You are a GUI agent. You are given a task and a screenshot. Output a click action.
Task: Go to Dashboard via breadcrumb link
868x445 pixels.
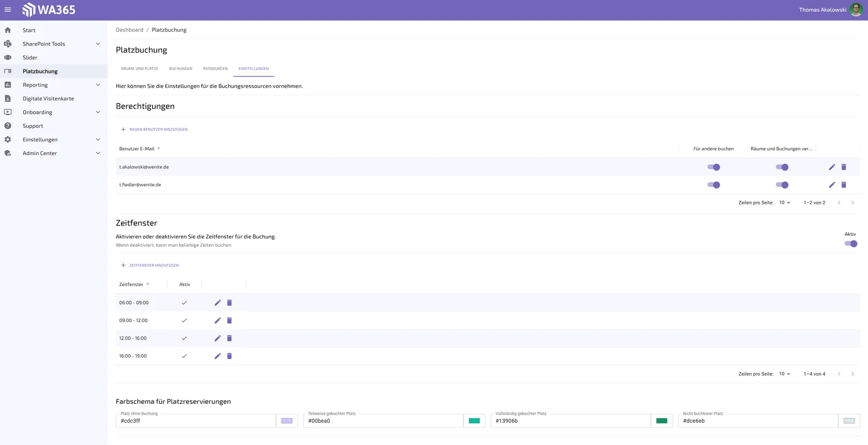coord(130,30)
